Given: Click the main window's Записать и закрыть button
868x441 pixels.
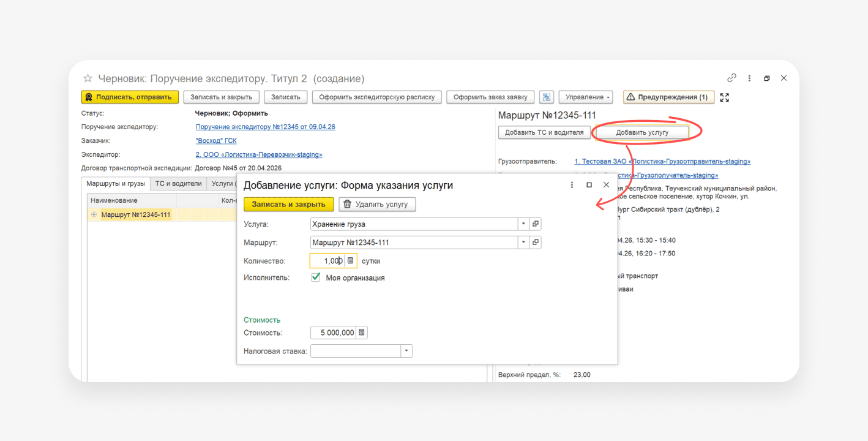Looking at the screenshot, I should (222, 97).
